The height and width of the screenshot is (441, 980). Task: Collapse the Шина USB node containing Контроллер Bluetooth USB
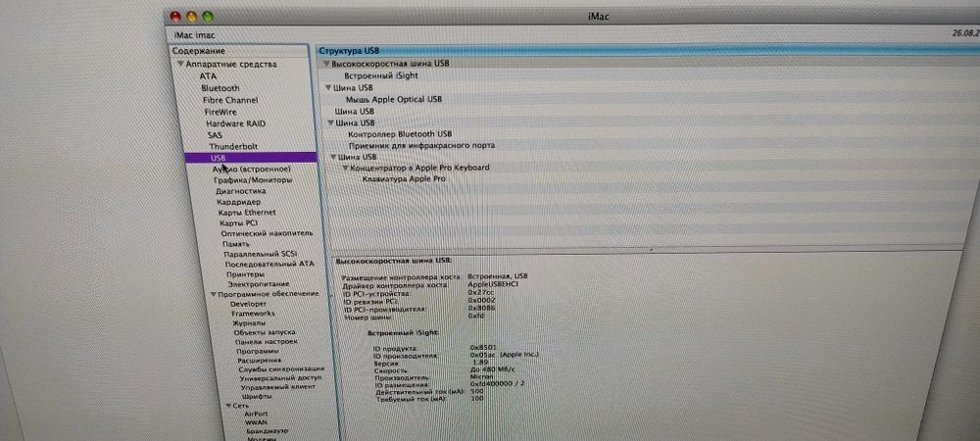point(330,123)
